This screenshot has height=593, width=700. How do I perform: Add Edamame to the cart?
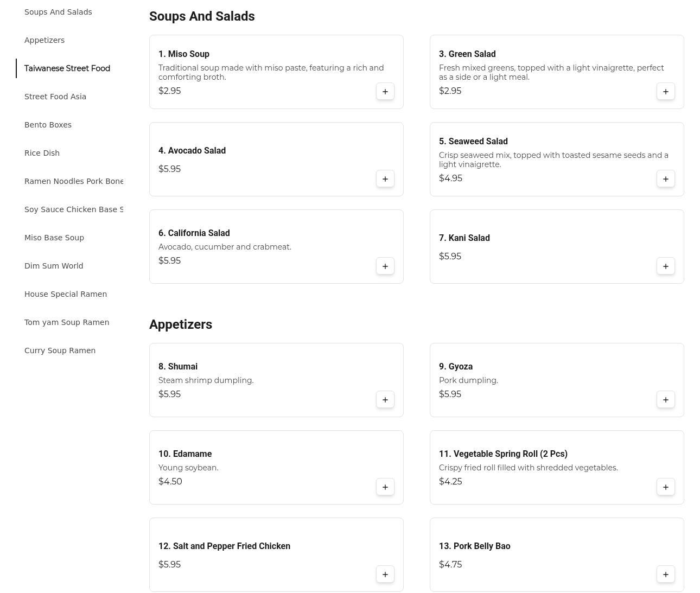coord(385,487)
